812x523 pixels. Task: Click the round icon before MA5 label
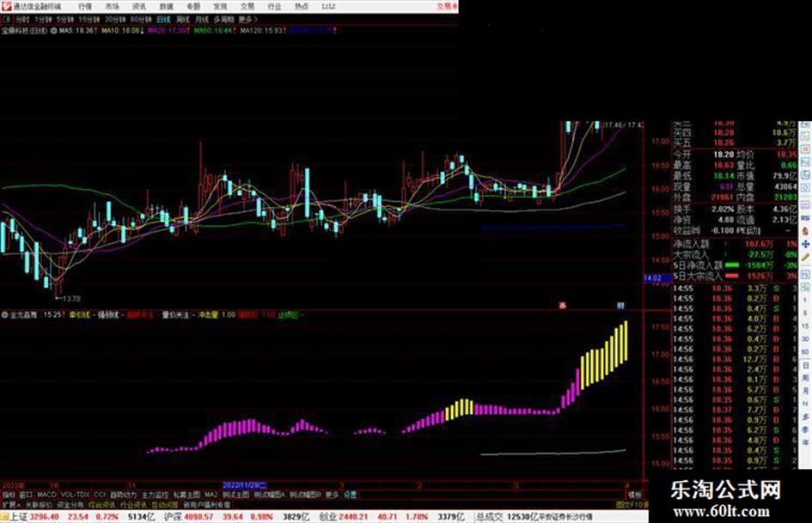click(x=54, y=31)
